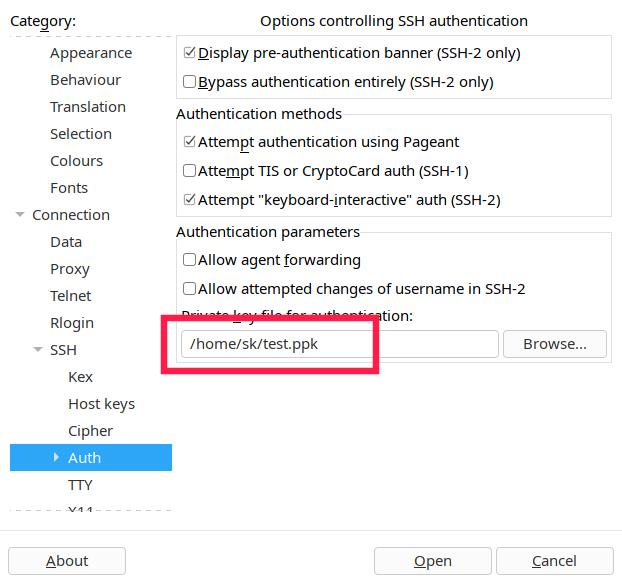Select Kex under SSH

(80, 377)
